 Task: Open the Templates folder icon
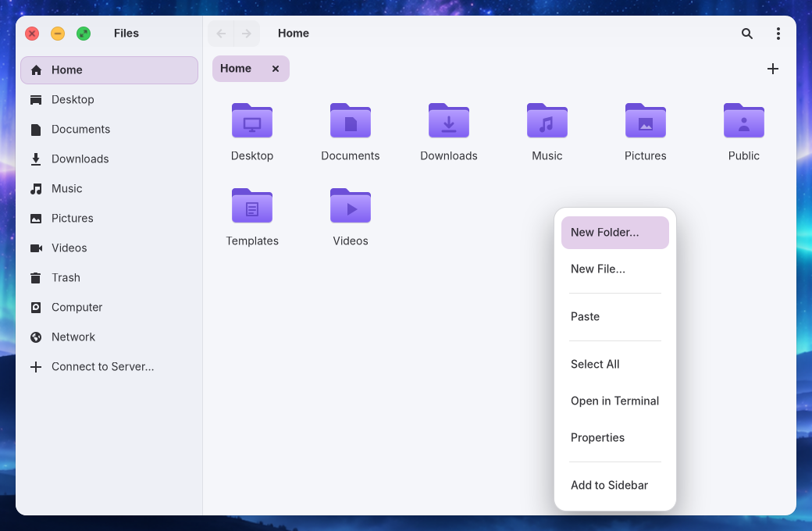(252, 205)
